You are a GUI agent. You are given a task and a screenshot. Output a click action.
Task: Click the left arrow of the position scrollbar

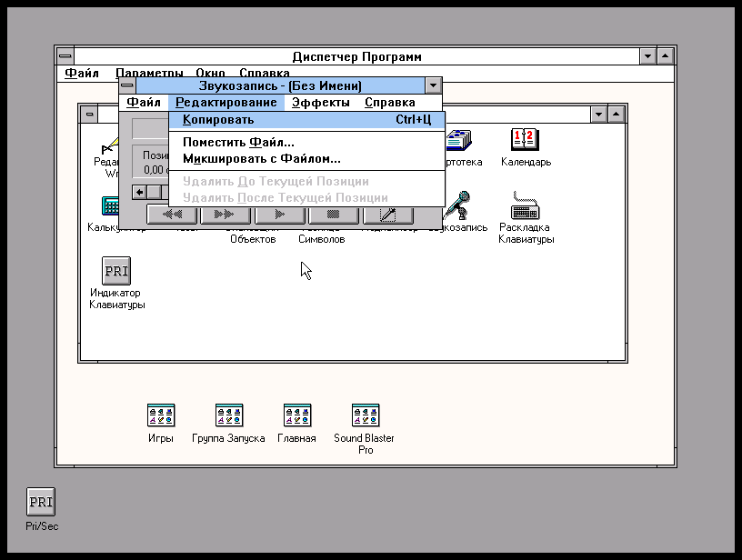coord(139,192)
